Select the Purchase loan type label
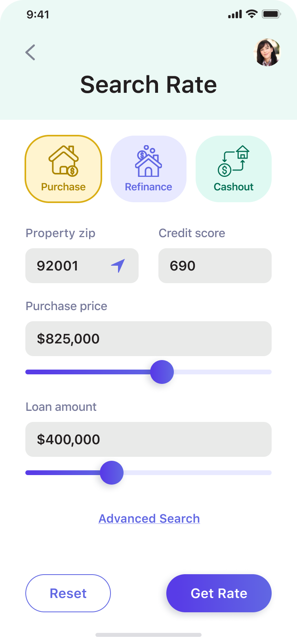 click(x=63, y=187)
